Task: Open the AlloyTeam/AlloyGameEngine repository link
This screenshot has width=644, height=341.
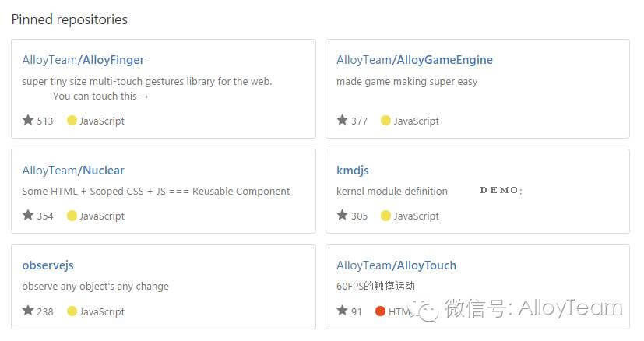Action: tap(414, 60)
